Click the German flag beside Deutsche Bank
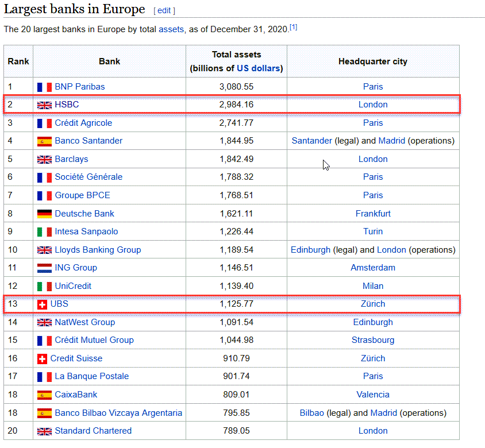 coord(44,214)
